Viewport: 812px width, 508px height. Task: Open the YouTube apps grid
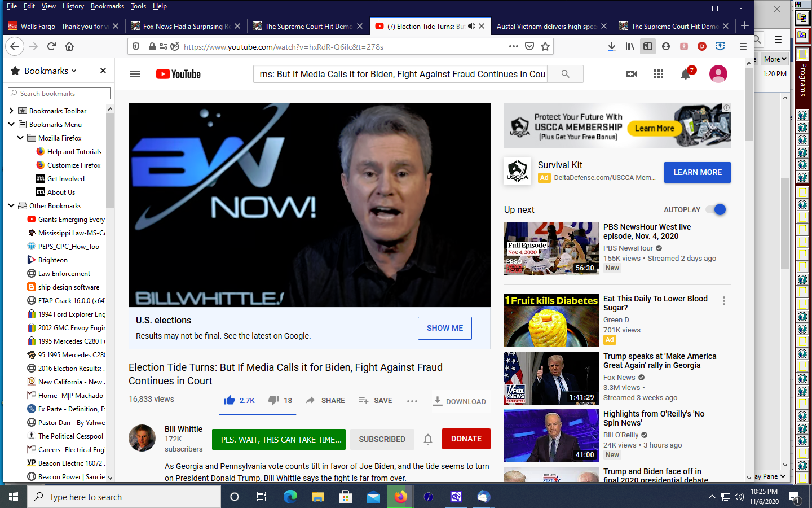click(659, 74)
